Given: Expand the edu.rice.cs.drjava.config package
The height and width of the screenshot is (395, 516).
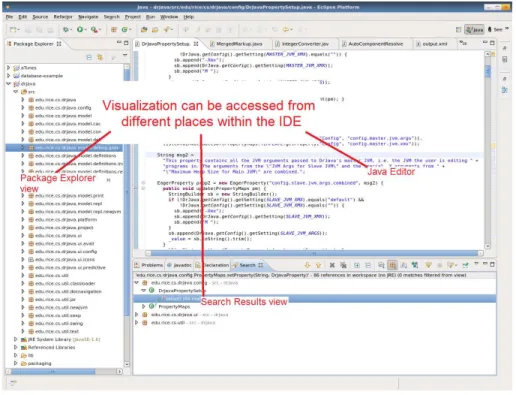Looking at the screenshot, I should 23,108.
